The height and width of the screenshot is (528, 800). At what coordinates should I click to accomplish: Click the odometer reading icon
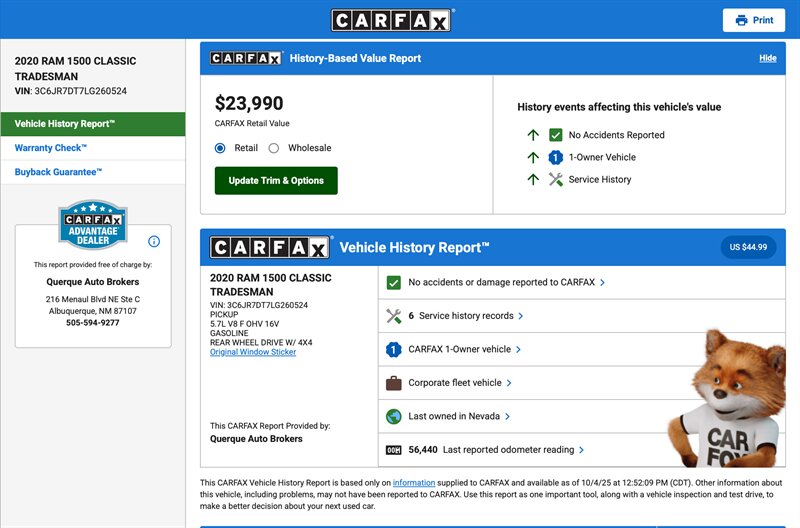click(393, 450)
